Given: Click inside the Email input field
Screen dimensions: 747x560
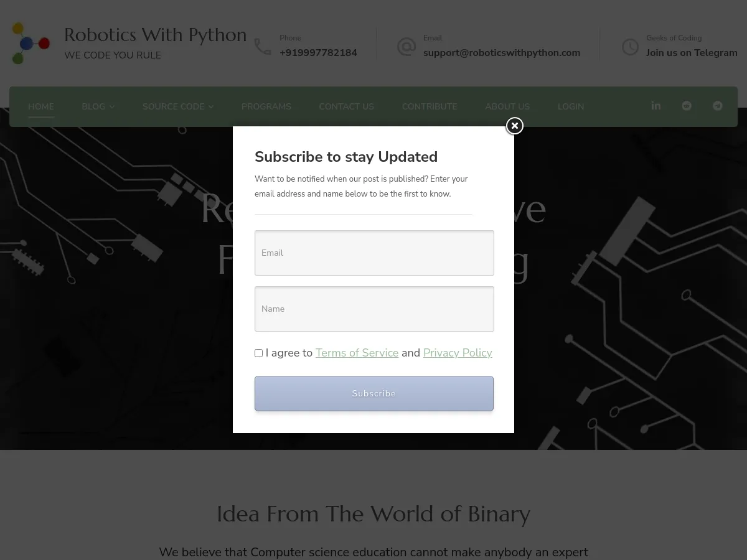Looking at the screenshot, I should (374, 253).
